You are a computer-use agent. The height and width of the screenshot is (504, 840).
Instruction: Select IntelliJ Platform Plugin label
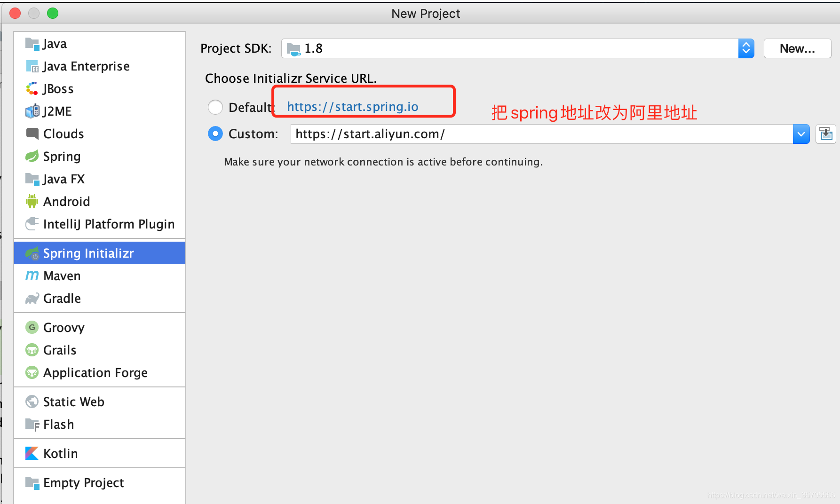109,224
